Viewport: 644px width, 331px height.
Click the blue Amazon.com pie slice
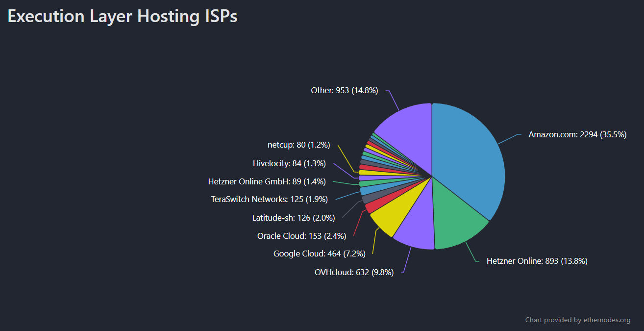471,157
